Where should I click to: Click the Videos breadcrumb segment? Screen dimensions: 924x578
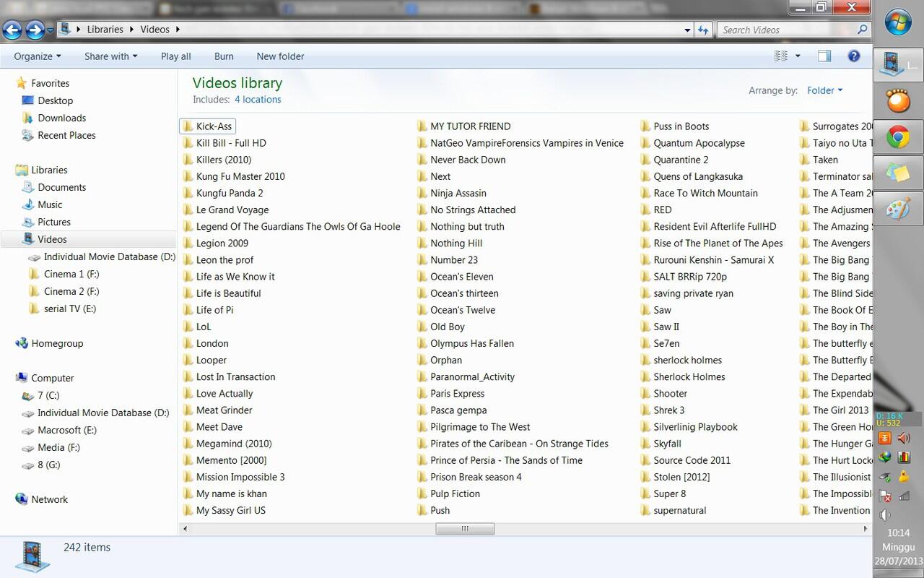(155, 30)
